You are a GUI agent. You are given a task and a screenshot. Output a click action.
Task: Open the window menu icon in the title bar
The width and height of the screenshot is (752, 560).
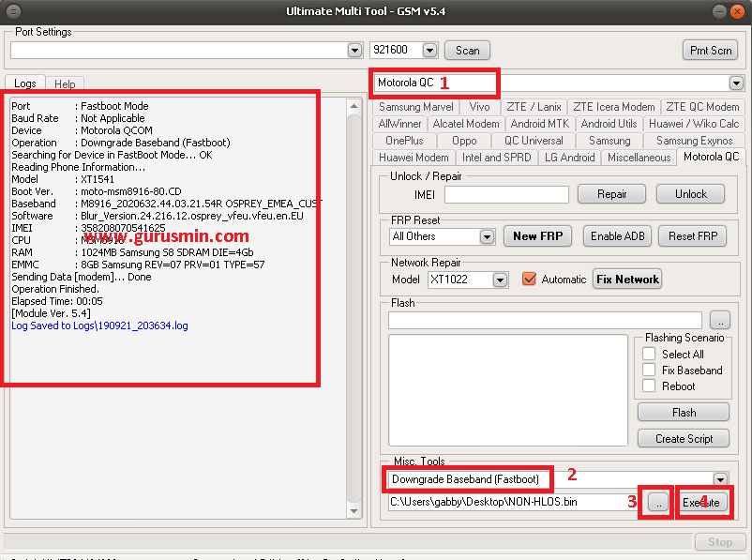pos(13,10)
